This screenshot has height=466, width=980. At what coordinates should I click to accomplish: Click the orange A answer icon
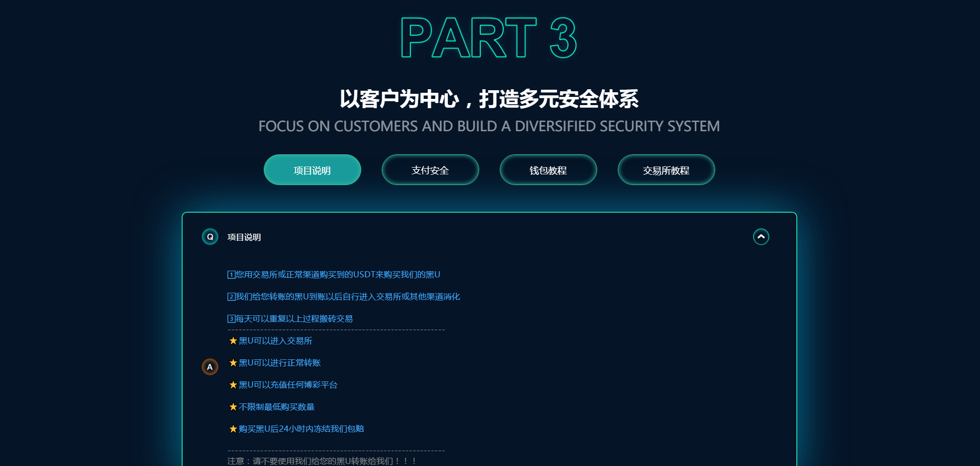point(209,367)
